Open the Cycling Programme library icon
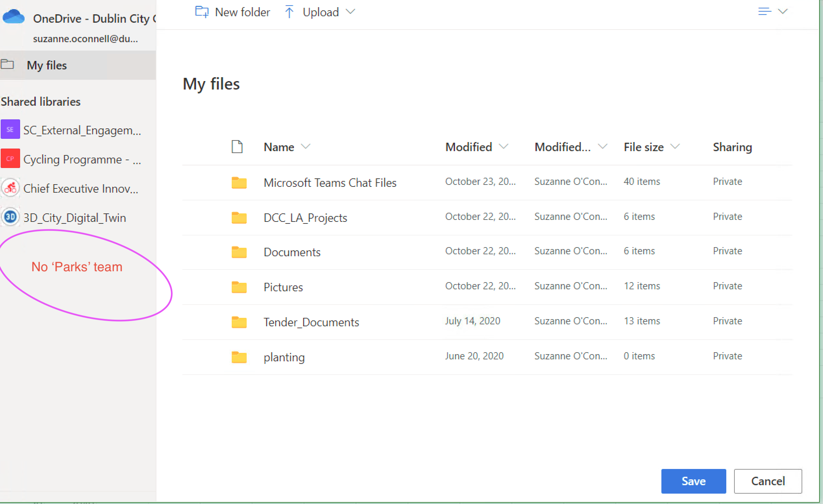Viewport: 823px width, 504px height. (x=10, y=159)
